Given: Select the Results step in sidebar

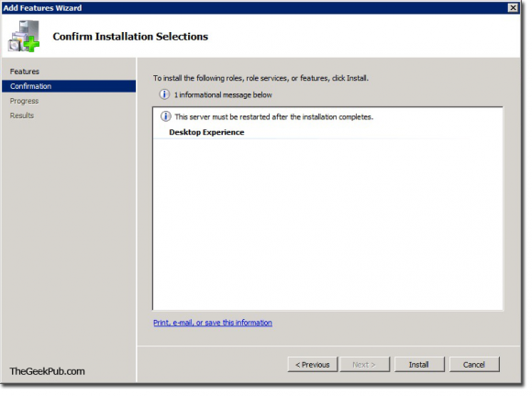Looking at the screenshot, I should tap(22, 115).
